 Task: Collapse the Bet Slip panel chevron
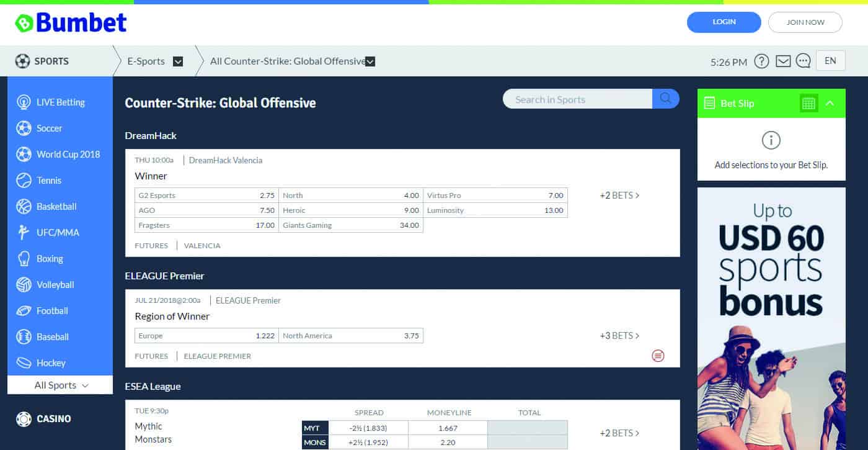point(830,104)
